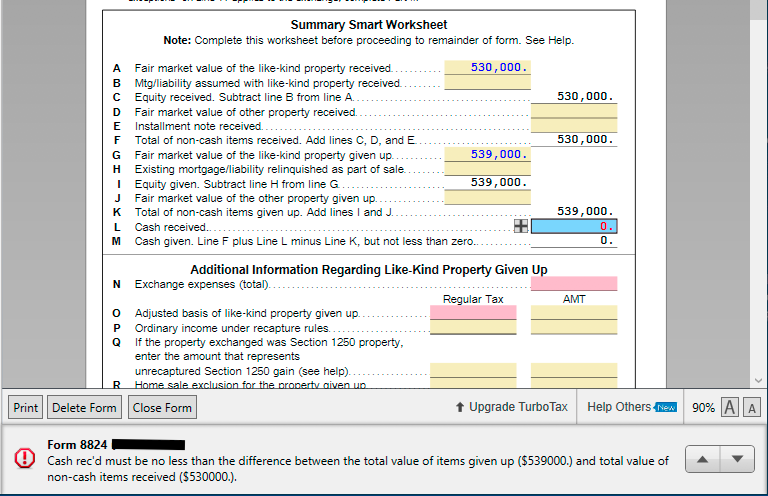Print the current form
Image resolution: width=768 pixels, height=496 pixels.
[26, 407]
